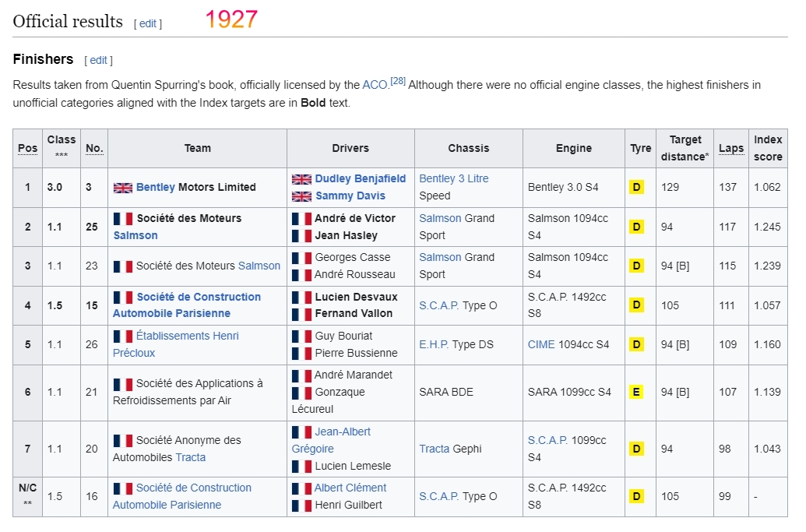Click the 1927 year label

click(x=231, y=19)
